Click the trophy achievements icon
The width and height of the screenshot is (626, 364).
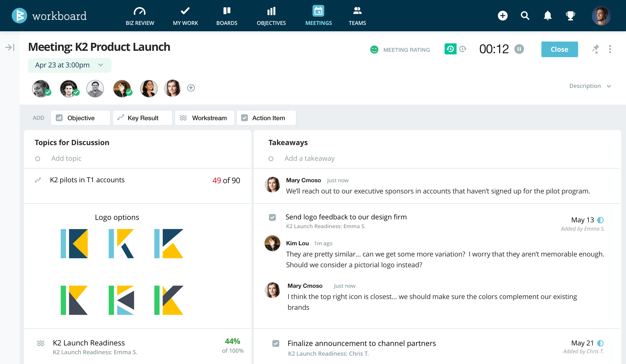(x=570, y=16)
